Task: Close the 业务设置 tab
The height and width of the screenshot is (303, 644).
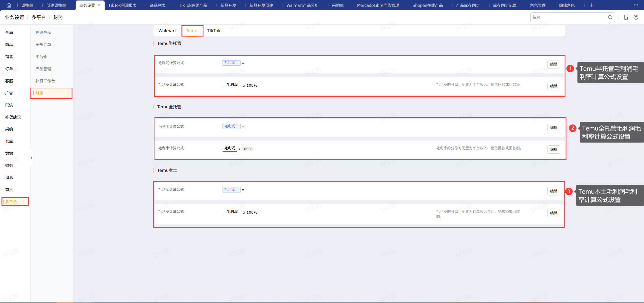Action: click(x=99, y=5)
